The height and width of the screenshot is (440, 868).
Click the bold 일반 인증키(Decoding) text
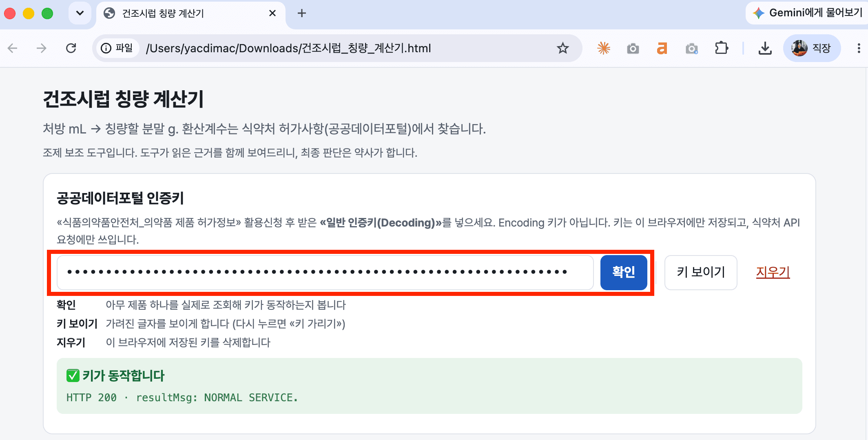tap(381, 223)
